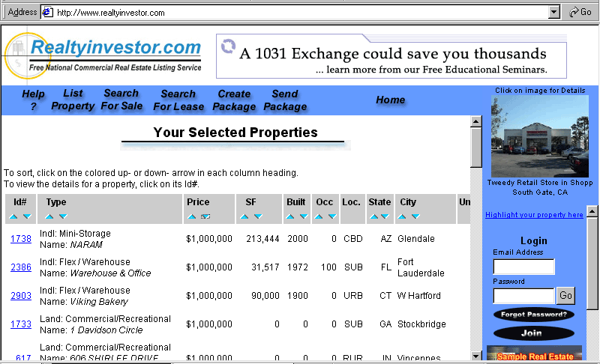Sort State column ascending arrow
This screenshot has width=600, height=364.
[373, 216]
